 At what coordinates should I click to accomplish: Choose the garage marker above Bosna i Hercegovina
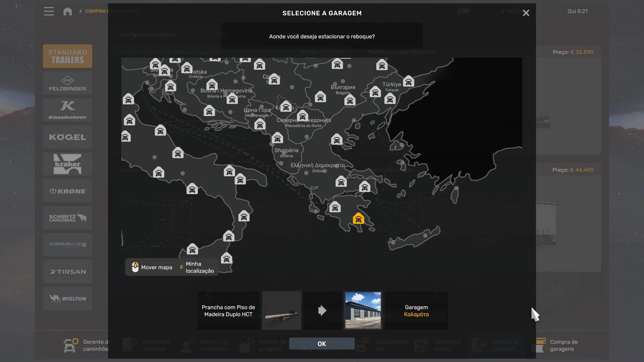pos(212,84)
